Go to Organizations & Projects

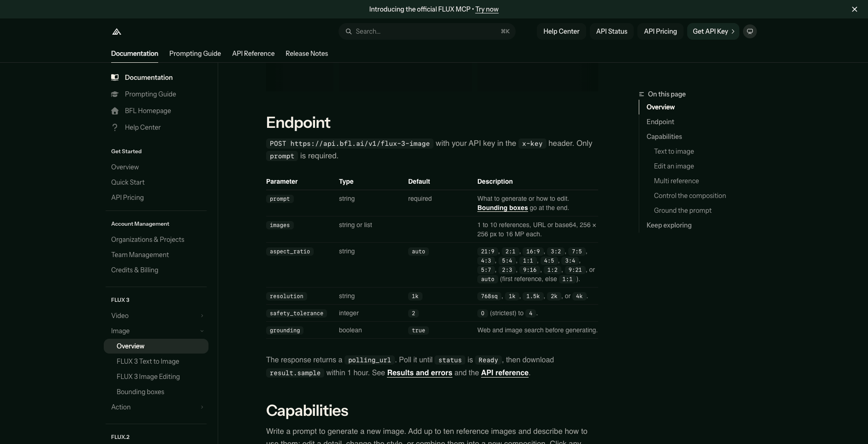click(148, 240)
